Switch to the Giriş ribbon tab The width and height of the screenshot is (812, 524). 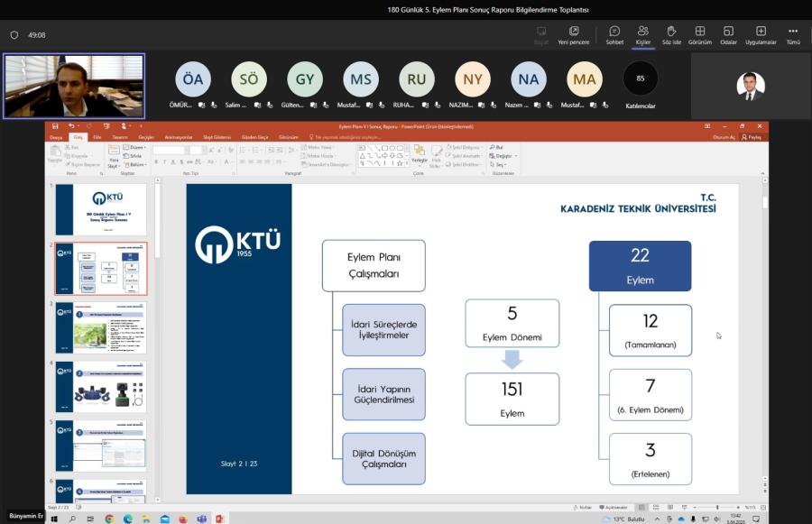point(78,137)
